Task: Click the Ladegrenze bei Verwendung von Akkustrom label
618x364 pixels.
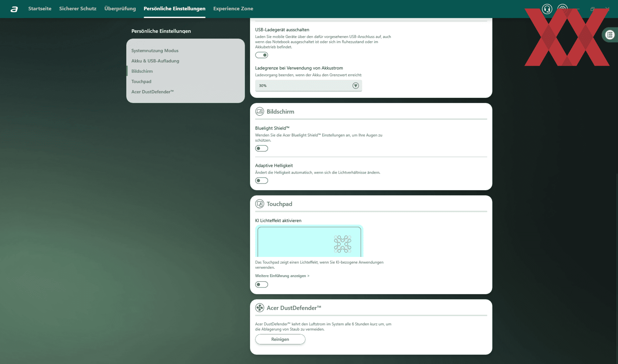Action: coord(299,68)
